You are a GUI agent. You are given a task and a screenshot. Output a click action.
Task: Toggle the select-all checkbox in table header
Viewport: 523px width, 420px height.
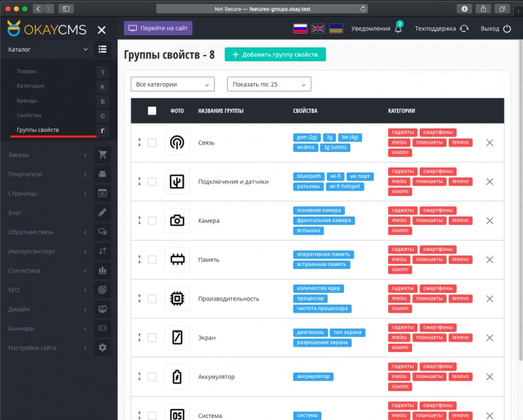point(152,111)
